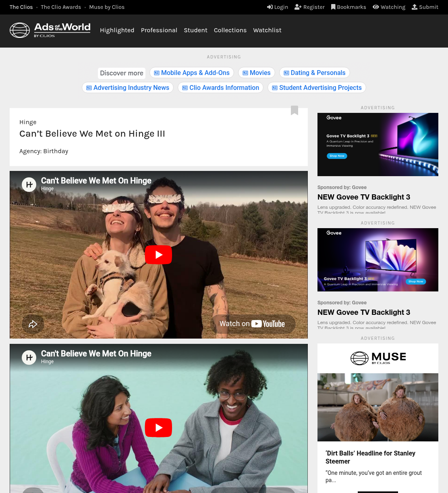Play the first Hinge YouTube video
Image resolution: width=448 pixels, height=493 pixels.
click(x=158, y=255)
